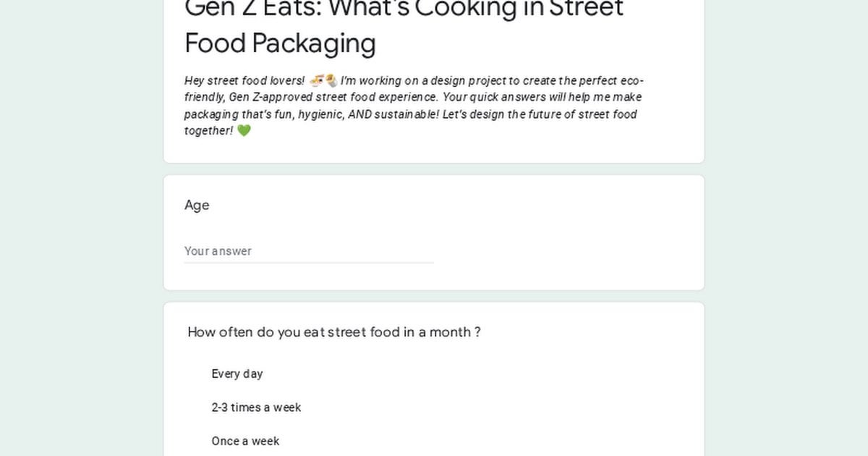This screenshot has width=868, height=456.
Task: Pick the "Once a week" option
Action: 245,441
